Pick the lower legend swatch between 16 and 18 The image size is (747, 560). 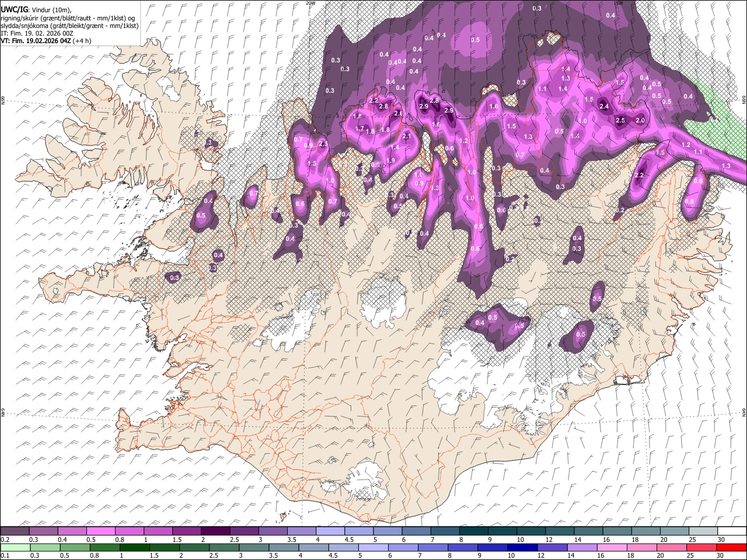point(613,547)
